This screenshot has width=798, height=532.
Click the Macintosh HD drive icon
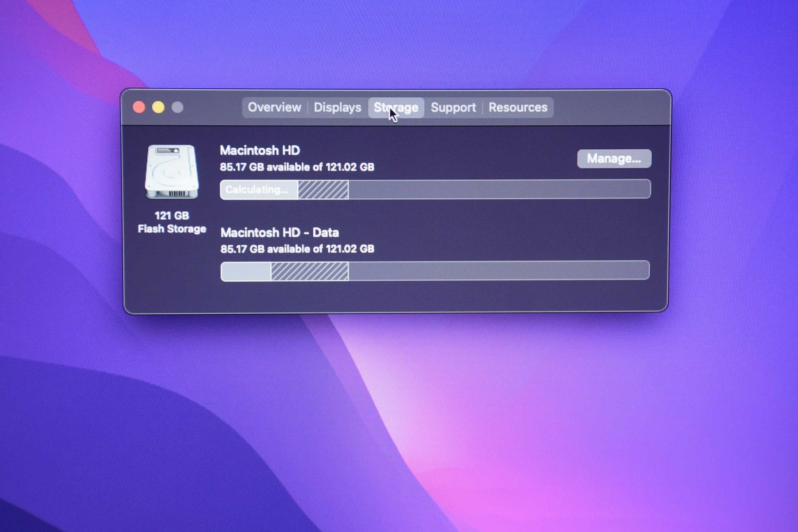tap(172, 172)
